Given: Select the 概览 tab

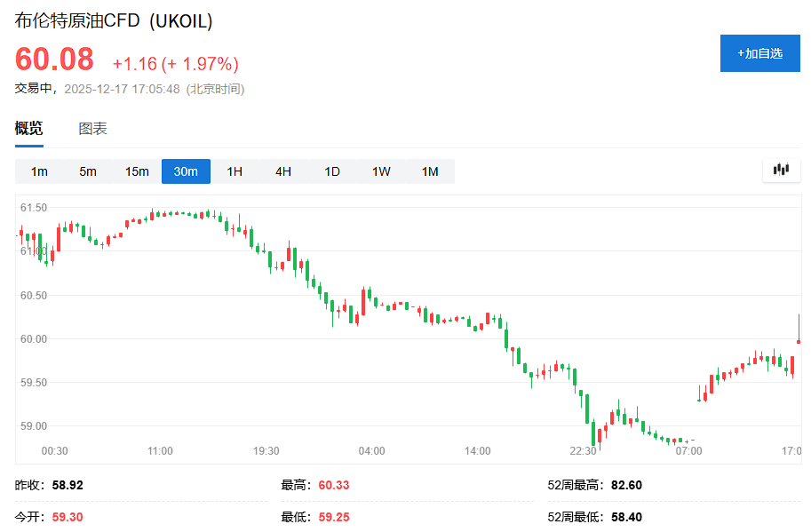Looking at the screenshot, I should click(28, 128).
